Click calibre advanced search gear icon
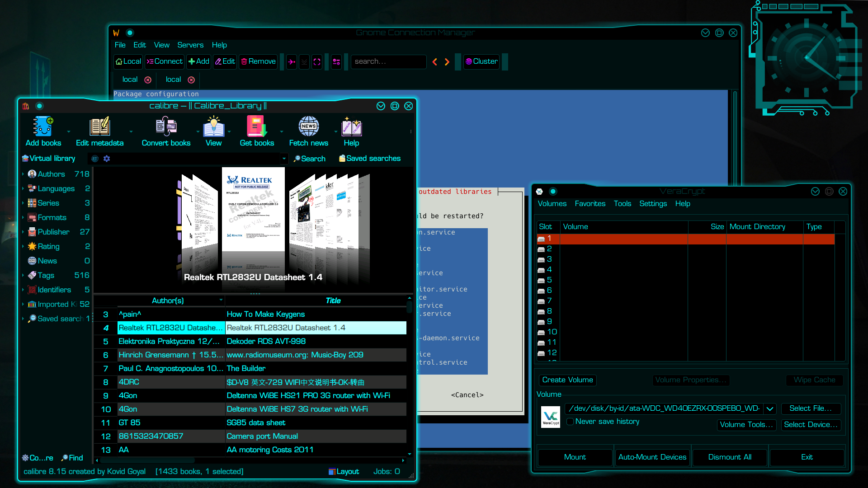Image resolution: width=868 pixels, height=488 pixels. (107, 159)
